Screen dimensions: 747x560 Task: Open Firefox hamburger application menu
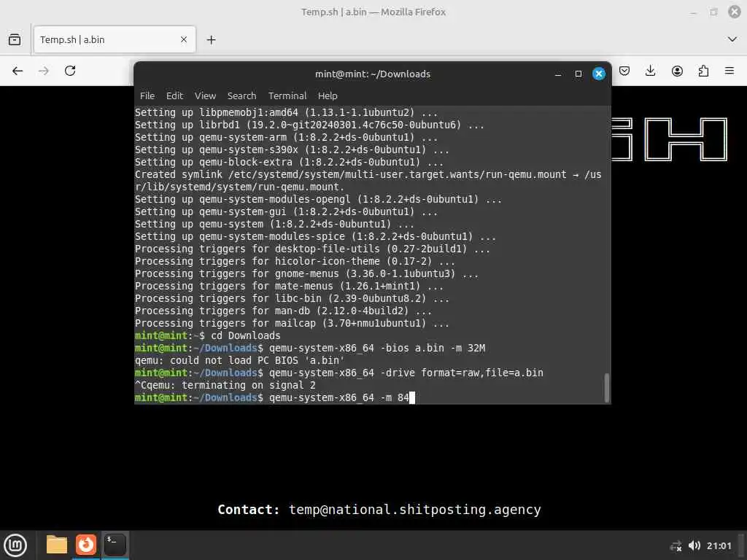point(729,71)
